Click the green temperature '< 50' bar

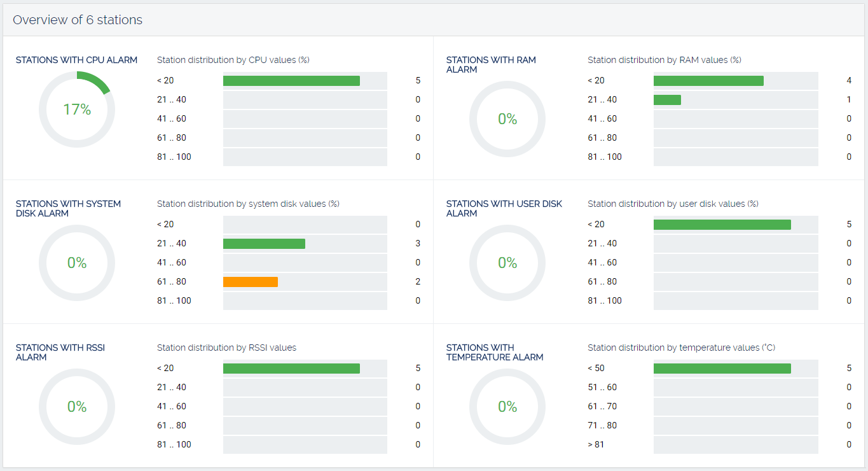(x=722, y=369)
